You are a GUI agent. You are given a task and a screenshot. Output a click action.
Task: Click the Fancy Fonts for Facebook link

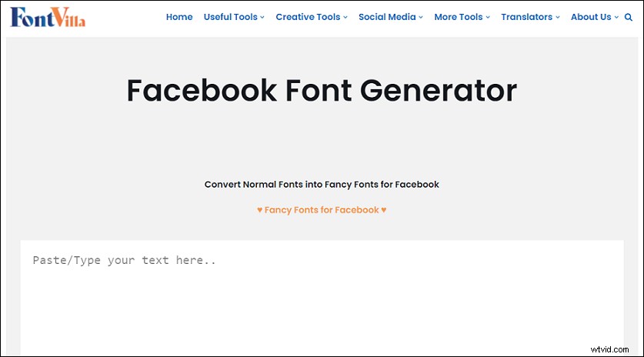tap(322, 210)
